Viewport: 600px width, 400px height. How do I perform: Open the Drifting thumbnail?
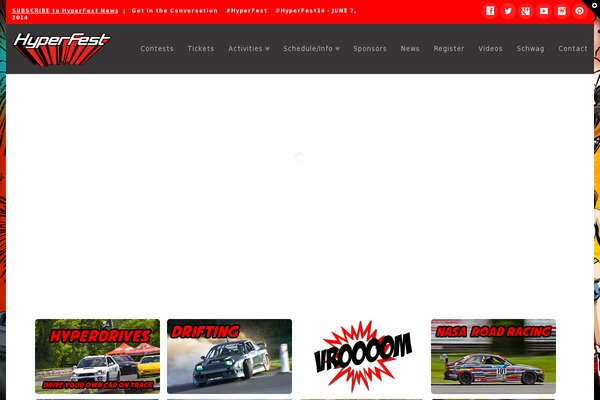pyautogui.click(x=230, y=356)
